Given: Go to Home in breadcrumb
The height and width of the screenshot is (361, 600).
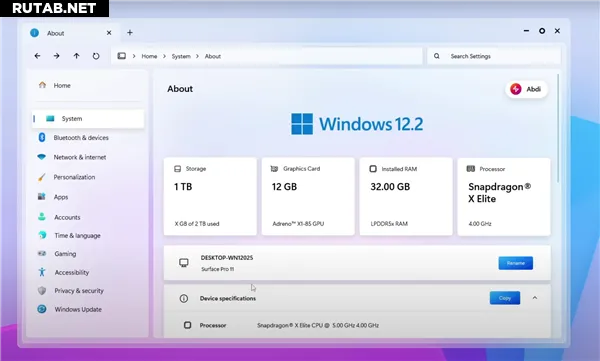Looking at the screenshot, I should click(x=149, y=56).
